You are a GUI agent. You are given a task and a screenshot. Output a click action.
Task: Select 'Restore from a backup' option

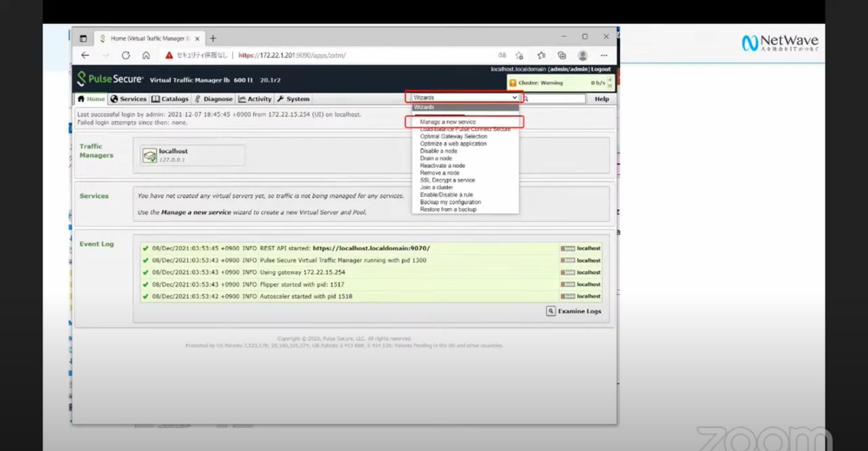448,210
